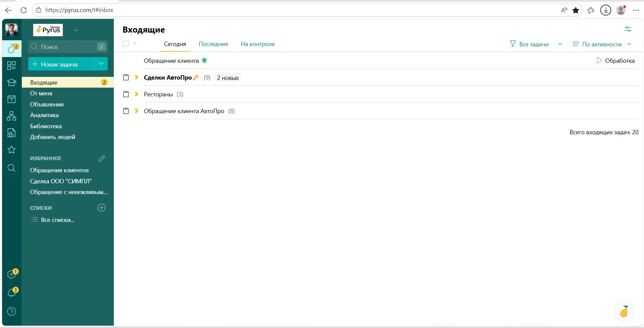The width and height of the screenshot is (644, 328).
Task: Click the key icon next to Сделки АвтоПро
Action: click(196, 78)
